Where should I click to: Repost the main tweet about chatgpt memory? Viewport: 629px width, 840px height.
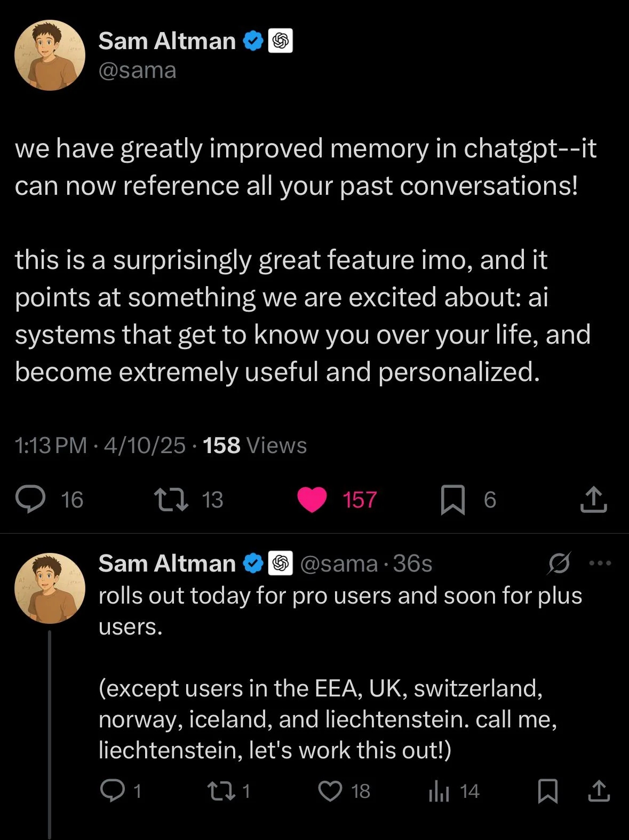click(x=171, y=500)
